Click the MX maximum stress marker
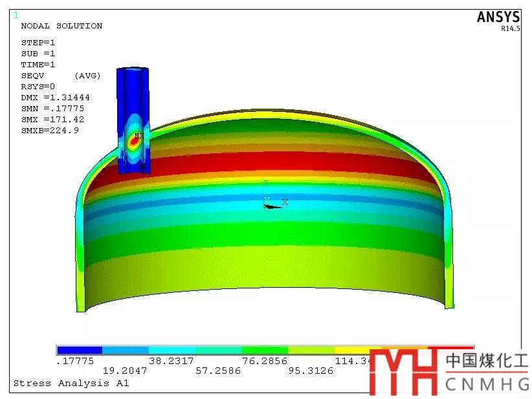The height and width of the screenshot is (399, 532). click(x=137, y=137)
